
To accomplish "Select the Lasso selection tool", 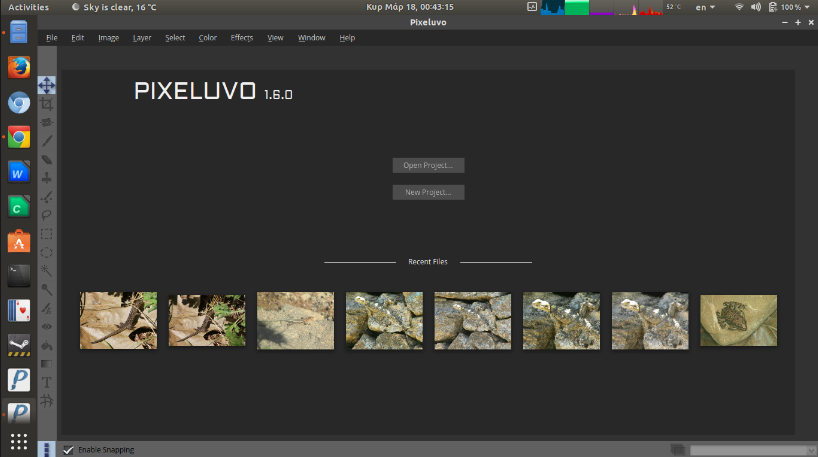I will point(46,215).
